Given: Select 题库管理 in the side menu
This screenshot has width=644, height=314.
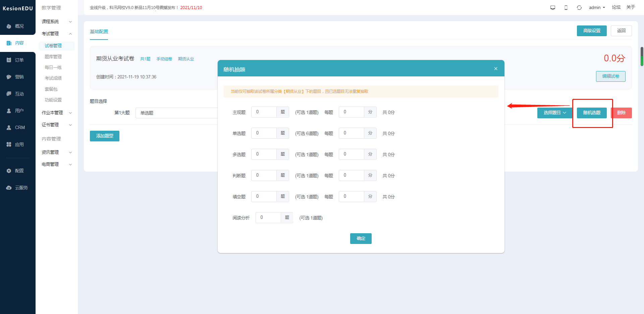Looking at the screenshot, I should click(x=53, y=57).
